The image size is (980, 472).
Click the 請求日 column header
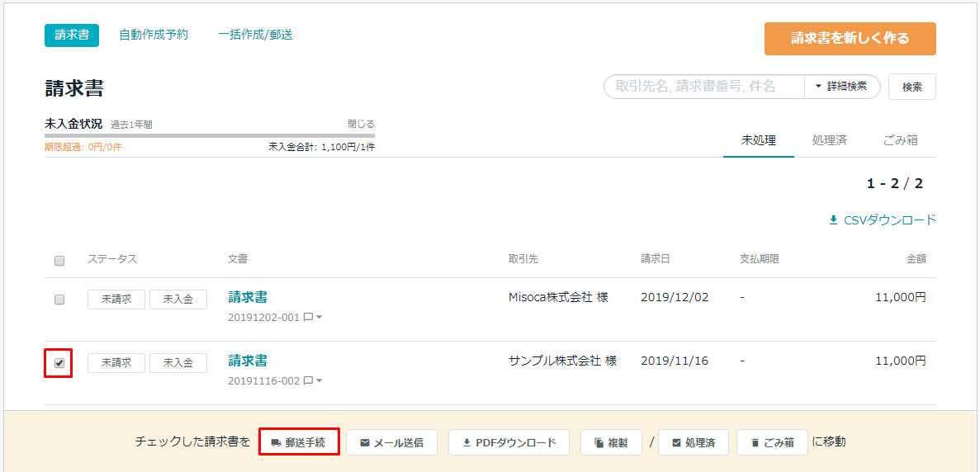pos(656,260)
